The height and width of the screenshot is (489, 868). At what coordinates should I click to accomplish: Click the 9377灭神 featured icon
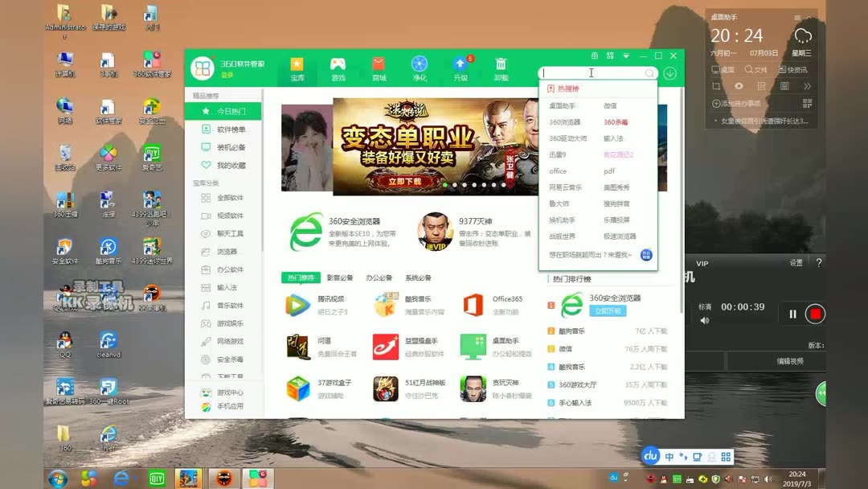pyautogui.click(x=436, y=232)
